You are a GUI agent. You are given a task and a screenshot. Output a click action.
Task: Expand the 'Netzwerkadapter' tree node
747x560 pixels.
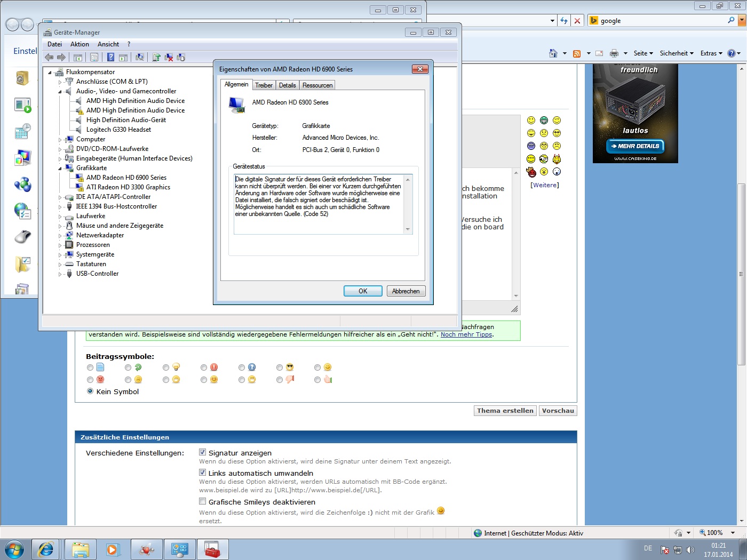point(60,236)
